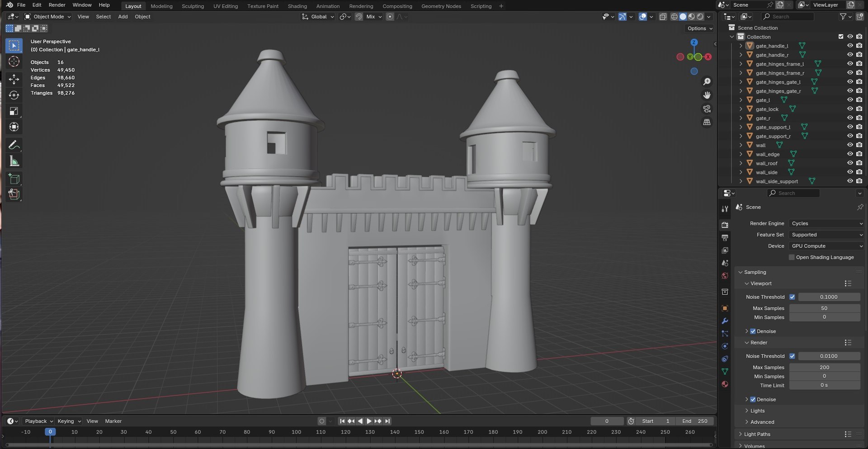Select the Scale tool
Screen dimensions: 868x449
[14, 111]
